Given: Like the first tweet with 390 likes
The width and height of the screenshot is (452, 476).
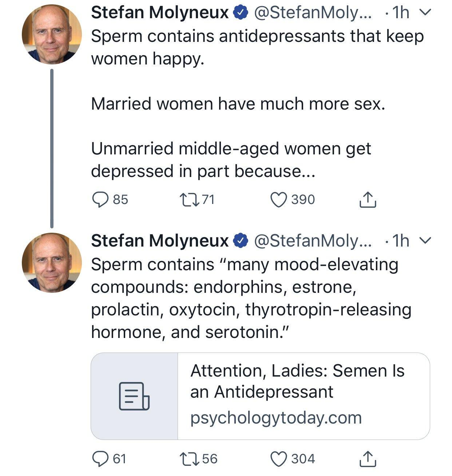Looking at the screenshot, I should 279,200.
